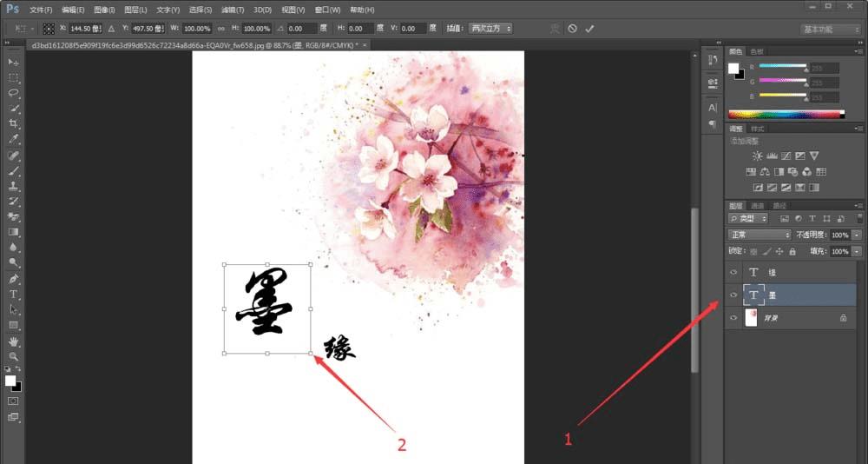868x464 pixels.
Task: Select the Move tool
Action: (x=13, y=62)
